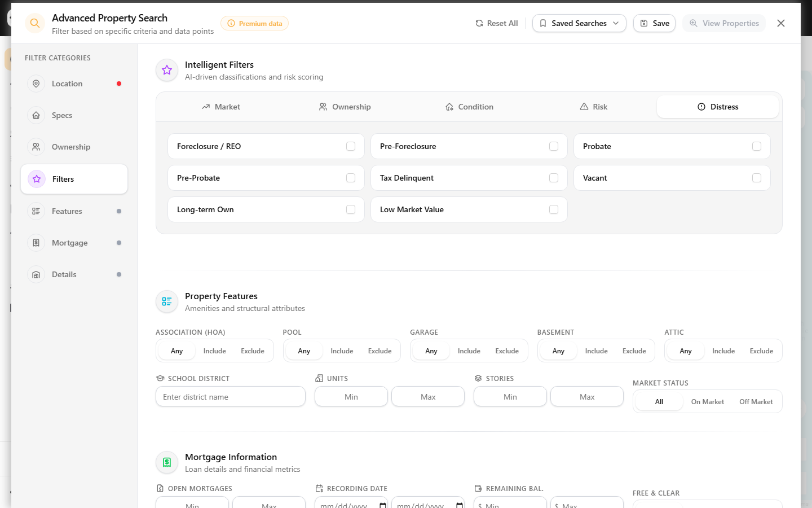The width and height of the screenshot is (812, 508).
Task: Switch to the Market filter tab
Action: click(221, 107)
